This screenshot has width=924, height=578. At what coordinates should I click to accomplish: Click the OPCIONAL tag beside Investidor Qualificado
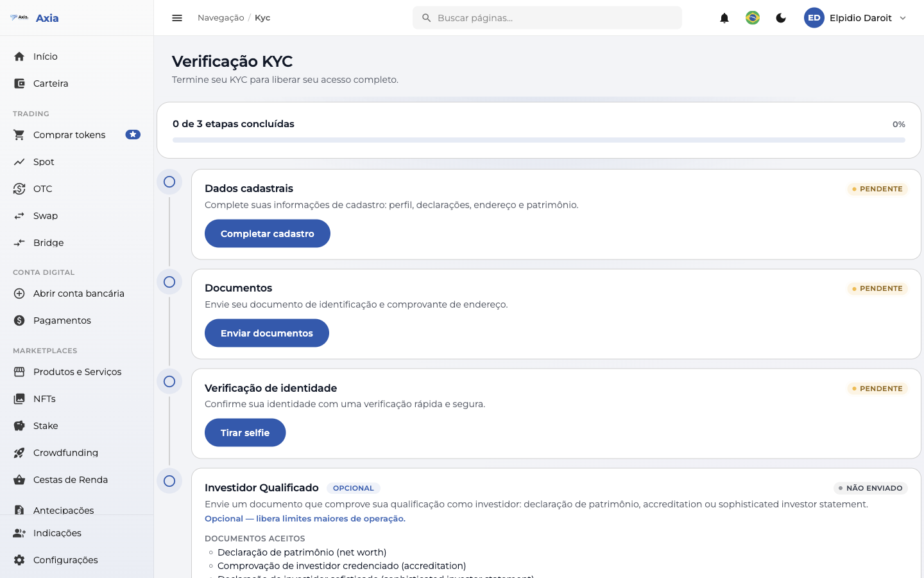354,488
